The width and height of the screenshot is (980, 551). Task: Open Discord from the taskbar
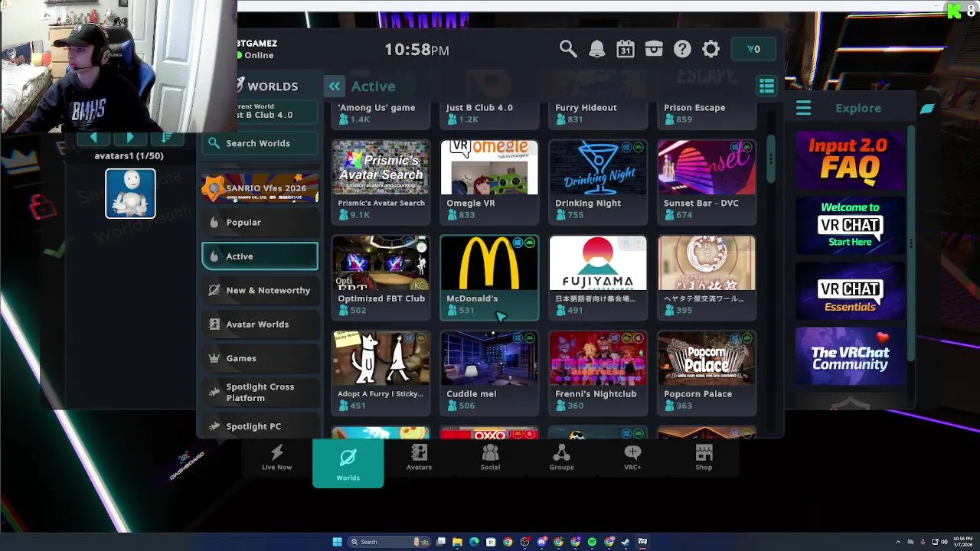541,542
